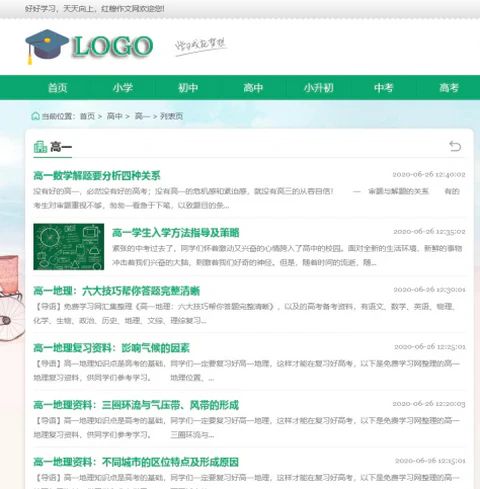Click the home icon in the breadcrumb

35,116
